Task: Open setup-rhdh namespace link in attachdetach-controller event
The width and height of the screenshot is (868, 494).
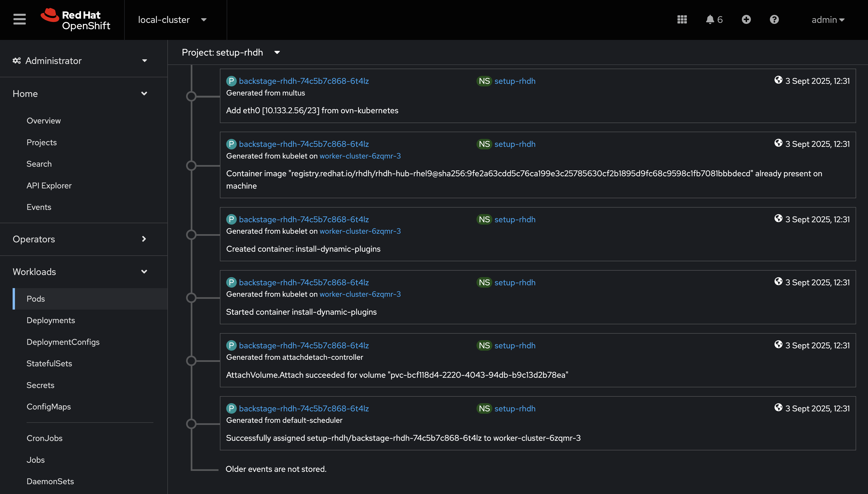Action: pos(515,346)
